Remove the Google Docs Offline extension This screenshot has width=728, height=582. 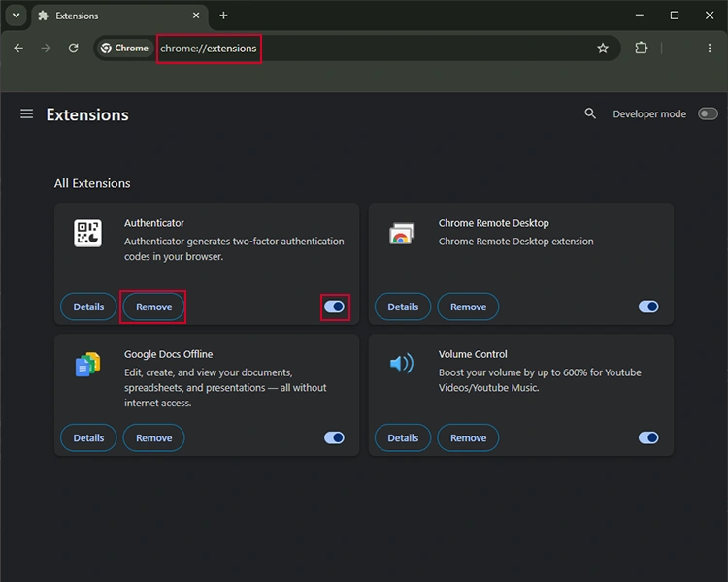point(153,437)
